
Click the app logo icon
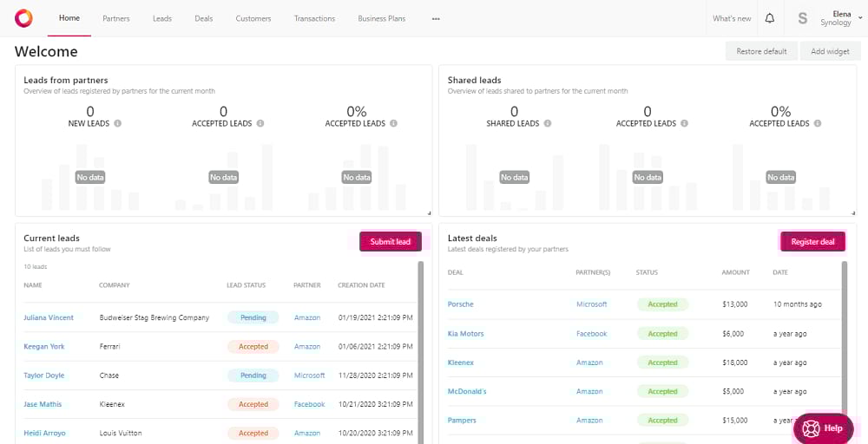tap(23, 18)
